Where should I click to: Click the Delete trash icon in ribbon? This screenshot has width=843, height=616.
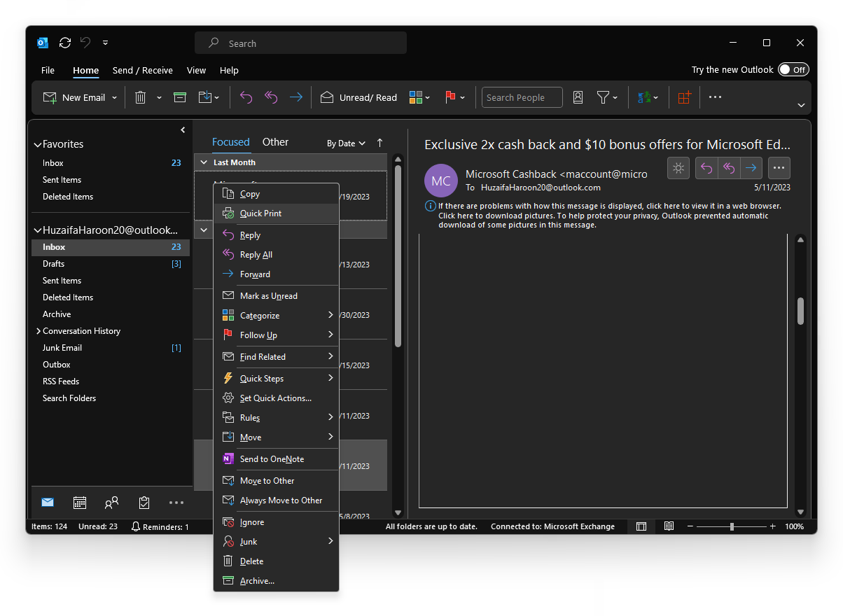(141, 98)
